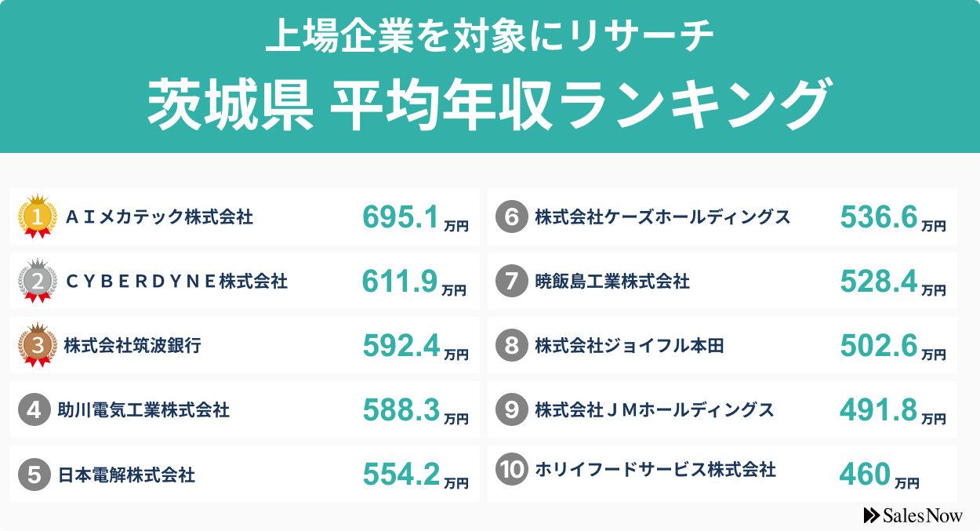
Task: Select the gray number 8 badge
Action: [511, 345]
